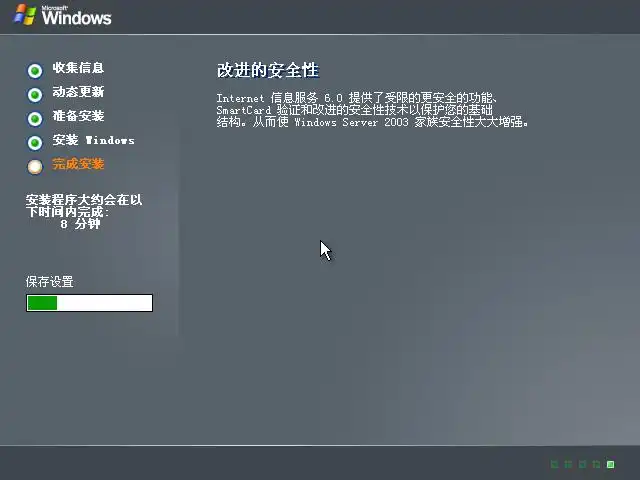Click the first dim square indicator at bottom right

tap(554, 464)
